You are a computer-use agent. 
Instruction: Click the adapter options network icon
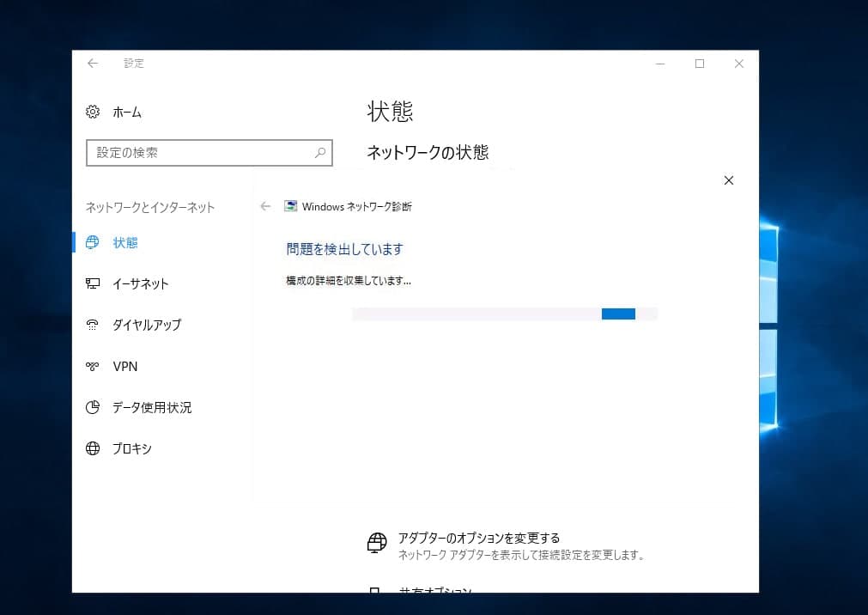(376, 544)
